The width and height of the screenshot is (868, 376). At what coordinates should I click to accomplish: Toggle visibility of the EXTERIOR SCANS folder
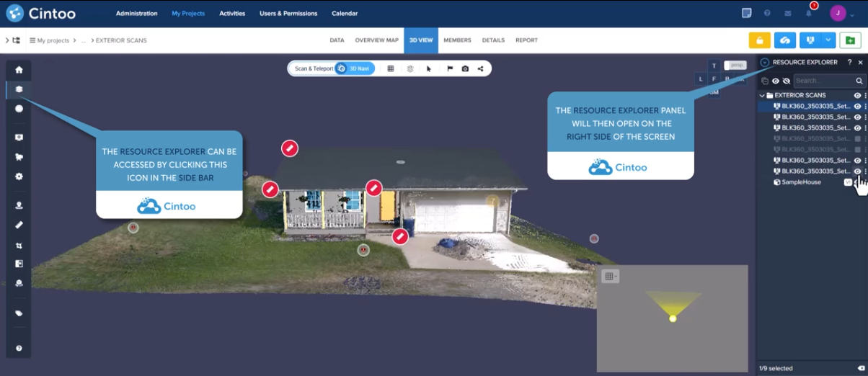(857, 95)
